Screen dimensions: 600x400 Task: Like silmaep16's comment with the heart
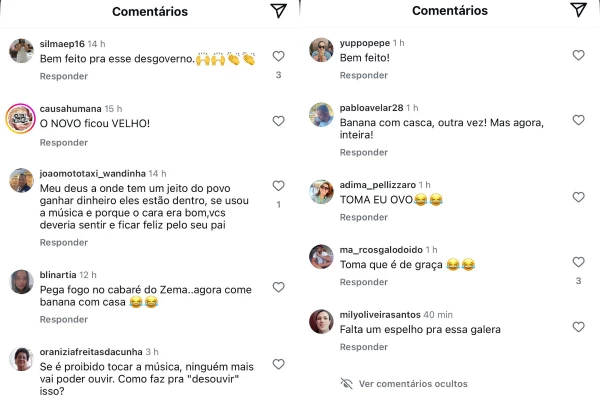[x=279, y=56]
